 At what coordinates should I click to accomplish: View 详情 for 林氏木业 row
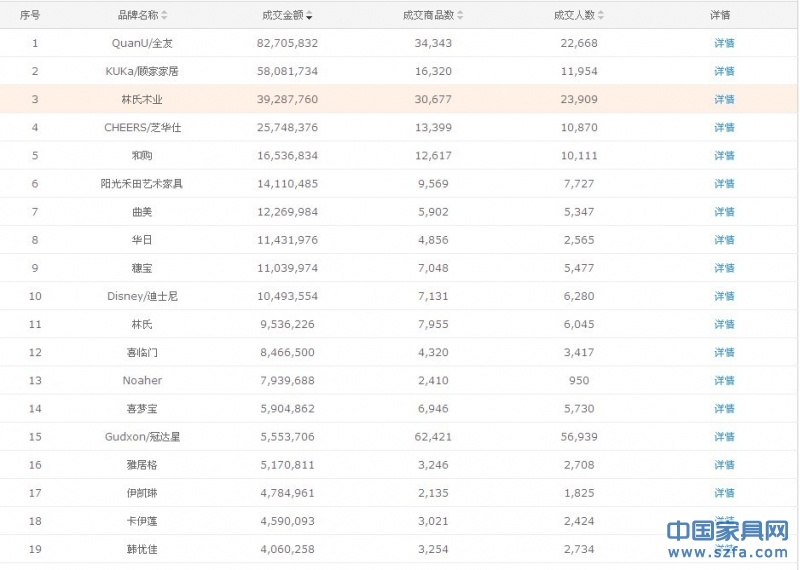[724, 99]
